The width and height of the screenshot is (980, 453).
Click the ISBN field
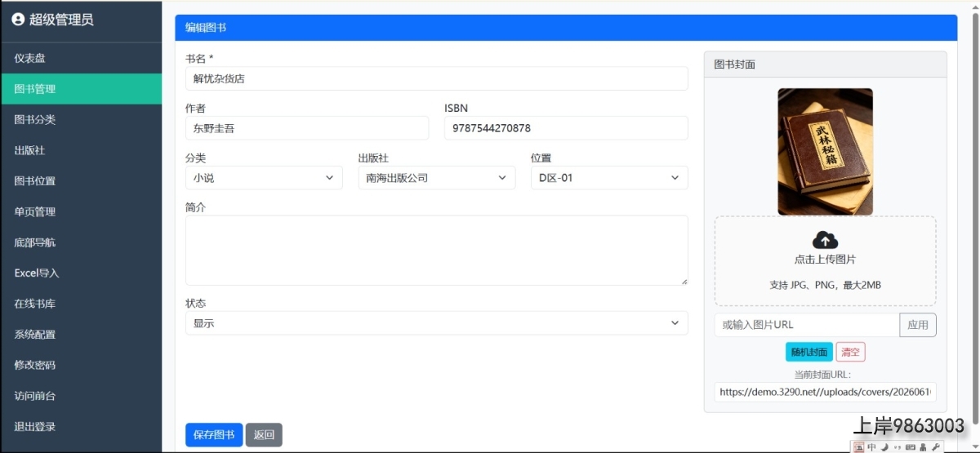click(x=566, y=128)
